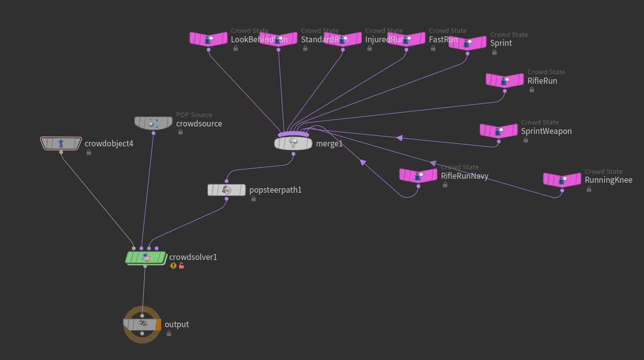Viewport: 644px width, 360px height.
Task: Click the lock icon under popsteerpath1
Action: pyautogui.click(x=253, y=199)
